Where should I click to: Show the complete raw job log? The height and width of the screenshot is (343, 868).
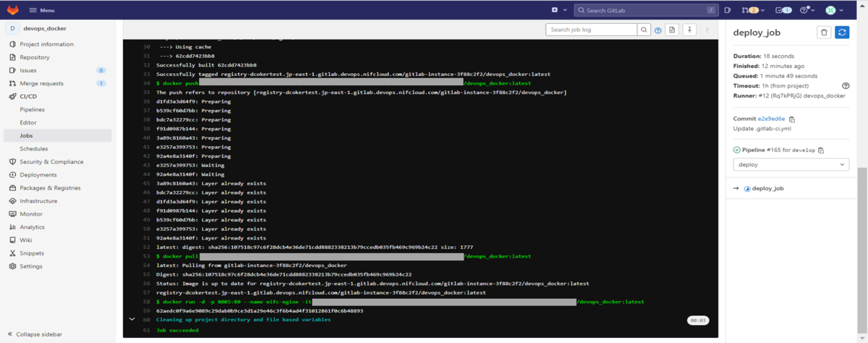(672, 30)
